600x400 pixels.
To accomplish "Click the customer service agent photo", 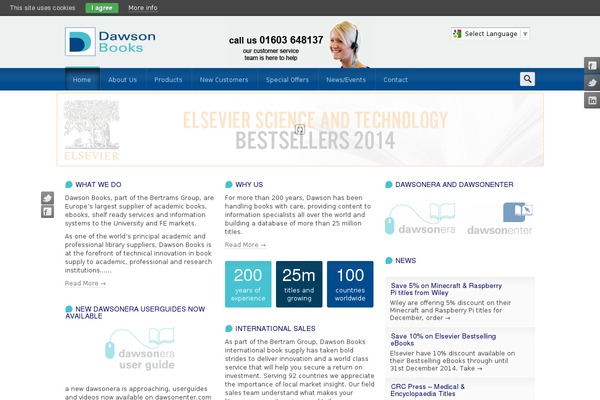I will [x=348, y=45].
